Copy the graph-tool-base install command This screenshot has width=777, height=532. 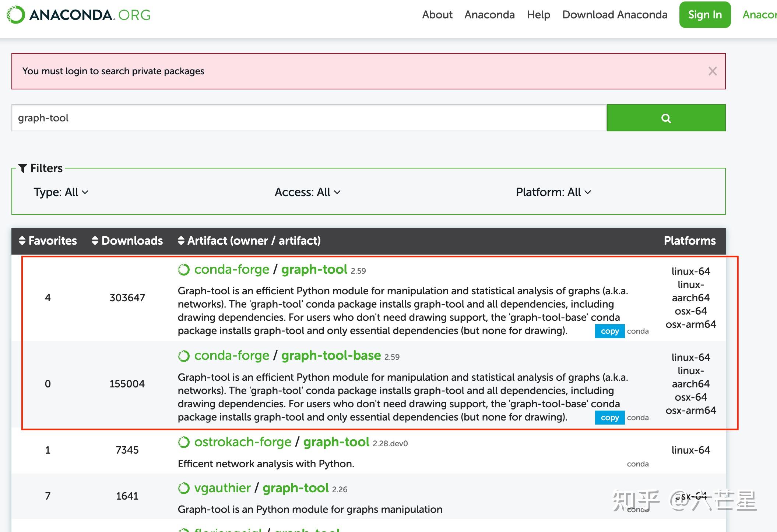tap(609, 418)
